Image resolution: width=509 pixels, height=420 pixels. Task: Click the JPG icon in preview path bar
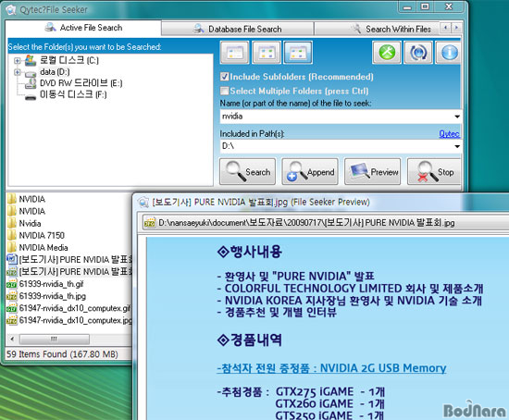coord(150,223)
